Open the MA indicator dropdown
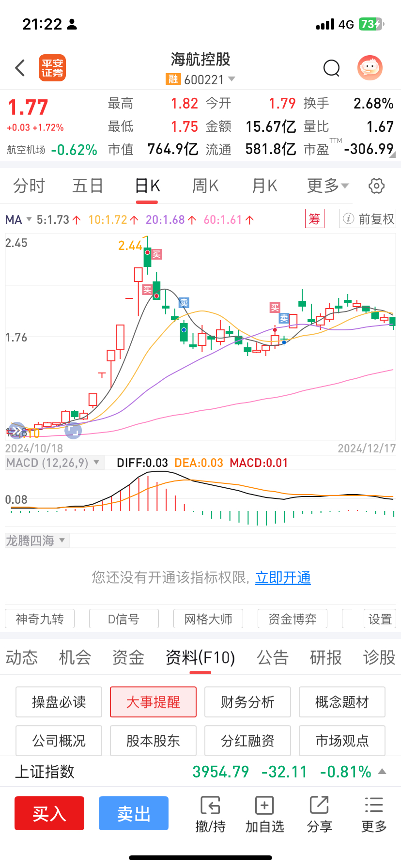The image size is (401, 868). [x=18, y=220]
